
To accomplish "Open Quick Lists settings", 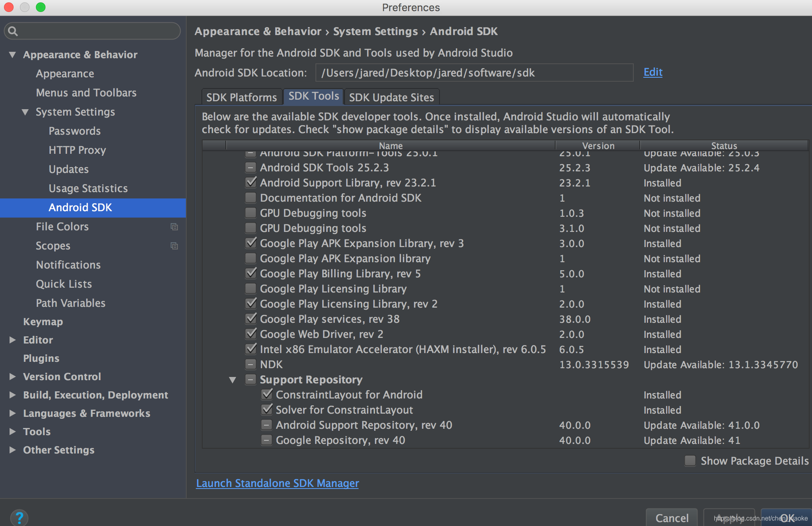I will coord(64,284).
